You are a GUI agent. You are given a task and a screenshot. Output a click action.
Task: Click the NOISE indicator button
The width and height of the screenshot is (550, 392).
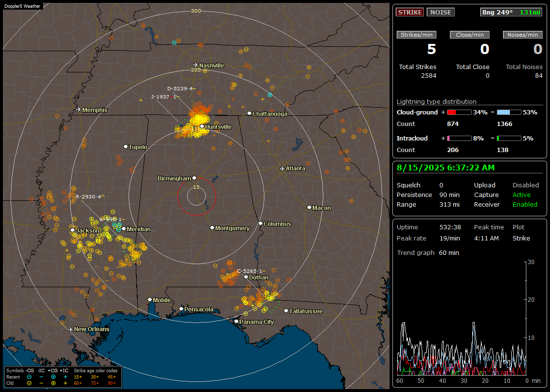(x=441, y=12)
